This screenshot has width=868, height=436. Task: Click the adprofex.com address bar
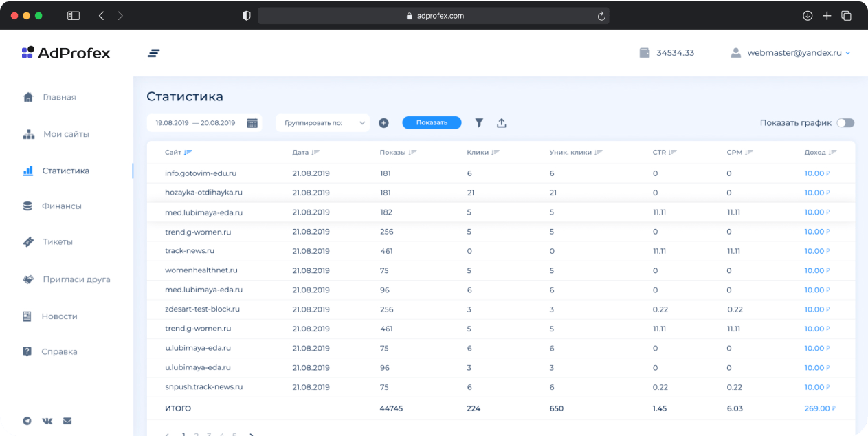point(433,16)
